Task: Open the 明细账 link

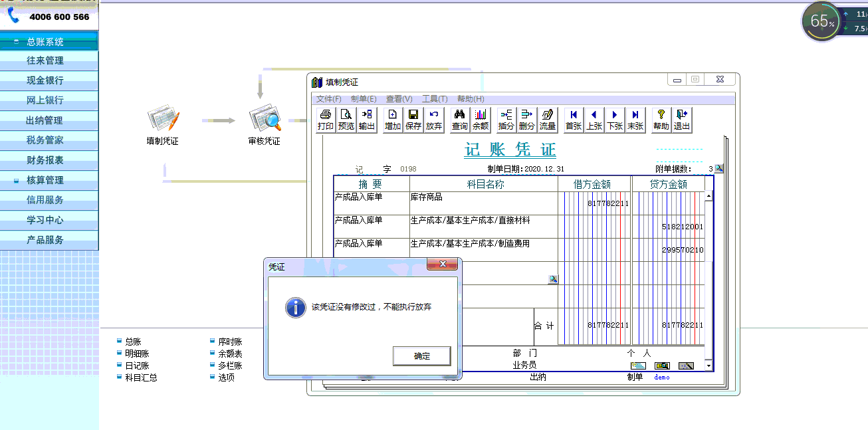Action: click(137, 354)
